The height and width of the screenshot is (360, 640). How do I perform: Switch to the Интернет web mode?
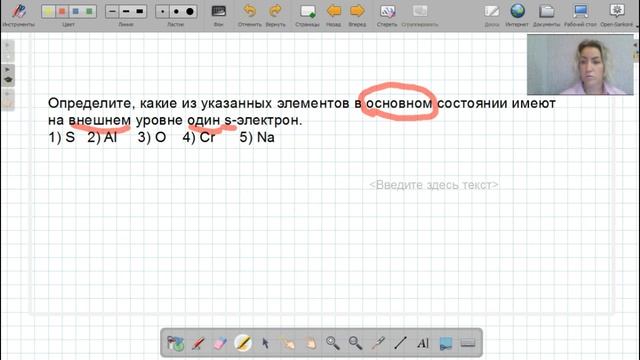(517, 15)
